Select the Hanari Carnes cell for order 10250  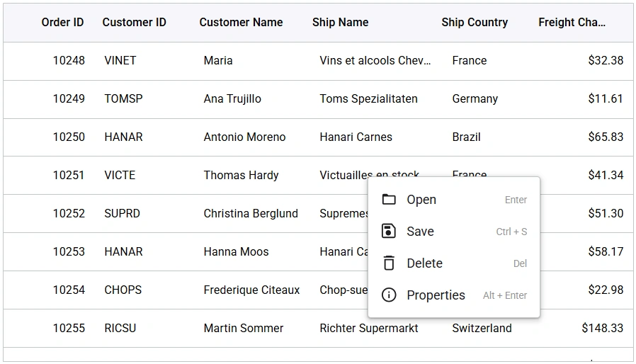356,137
